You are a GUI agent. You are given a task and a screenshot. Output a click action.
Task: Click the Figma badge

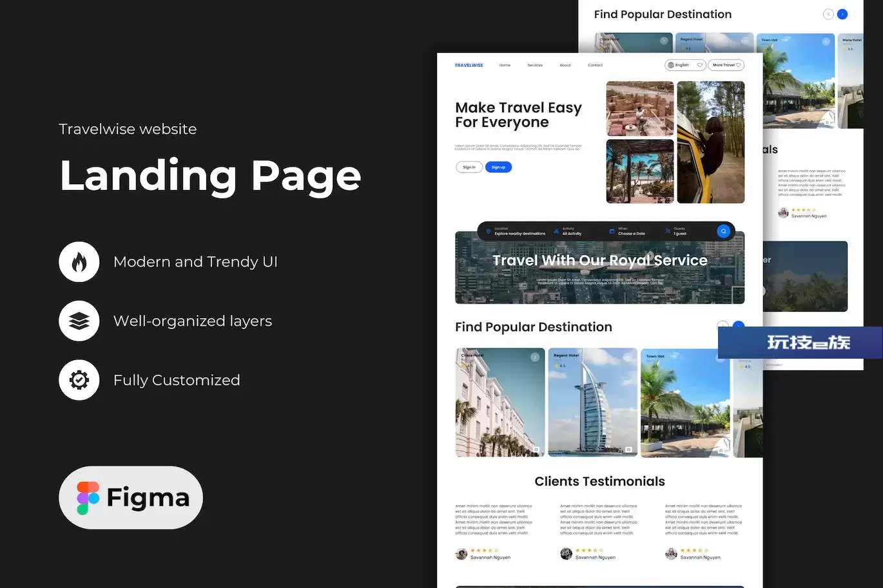click(x=131, y=498)
